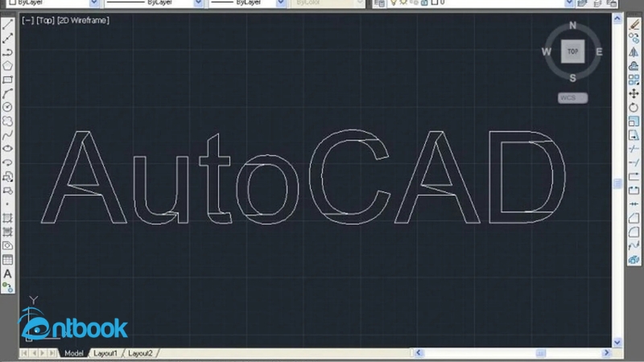Open the Hatch tool
The image size is (644, 362).
pyautogui.click(x=7, y=218)
